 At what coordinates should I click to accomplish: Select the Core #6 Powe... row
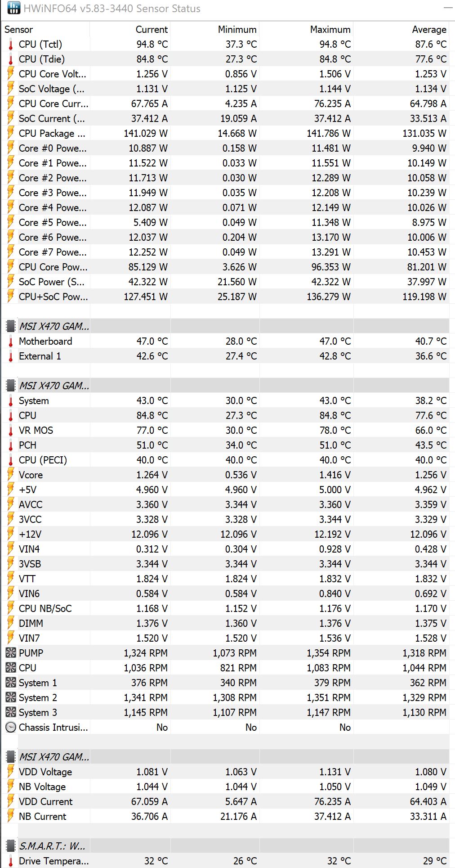[x=225, y=237]
